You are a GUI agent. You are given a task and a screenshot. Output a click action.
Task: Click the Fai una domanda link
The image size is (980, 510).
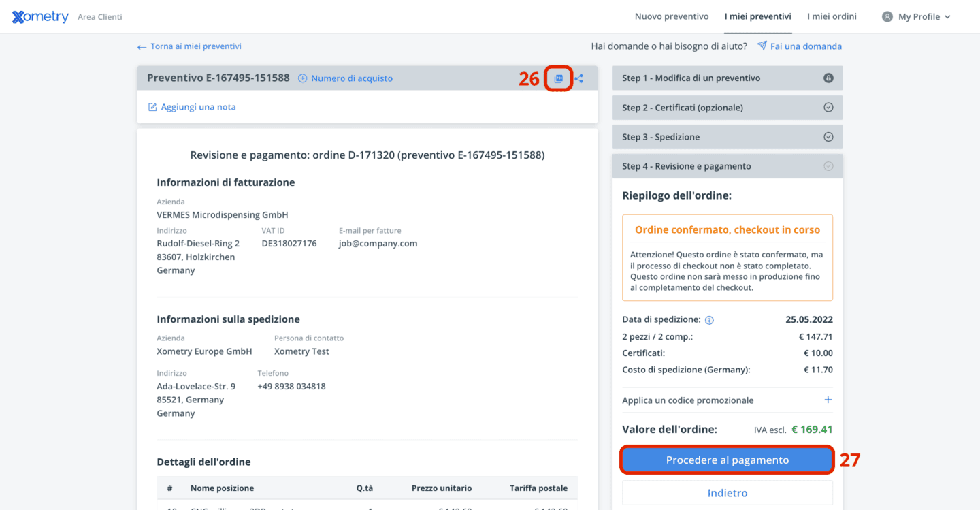[x=806, y=46]
